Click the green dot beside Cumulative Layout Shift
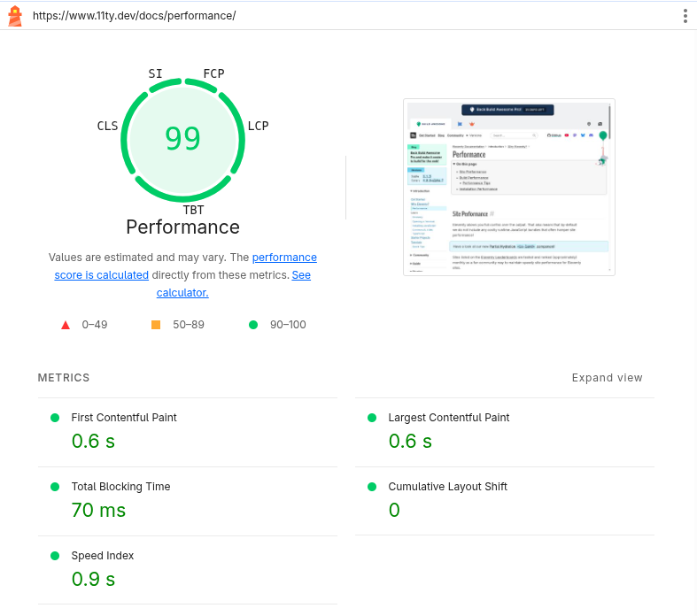Screen dimensions: 697x616 click(372, 487)
